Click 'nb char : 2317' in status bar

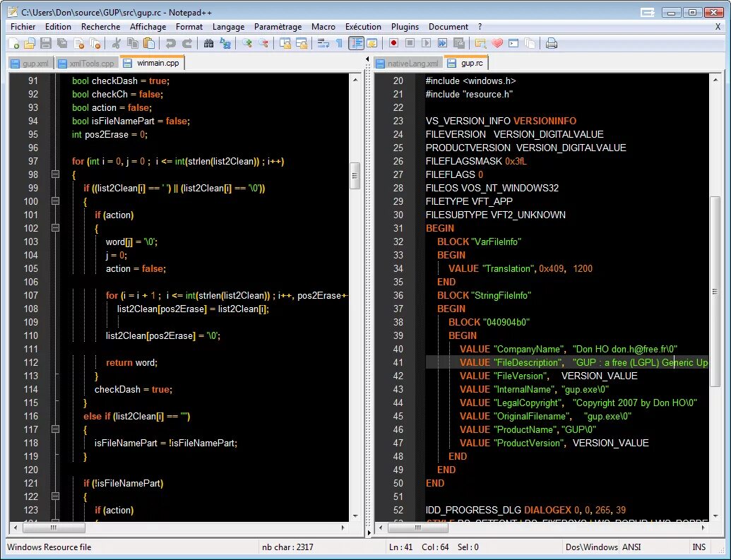coord(287,547)
